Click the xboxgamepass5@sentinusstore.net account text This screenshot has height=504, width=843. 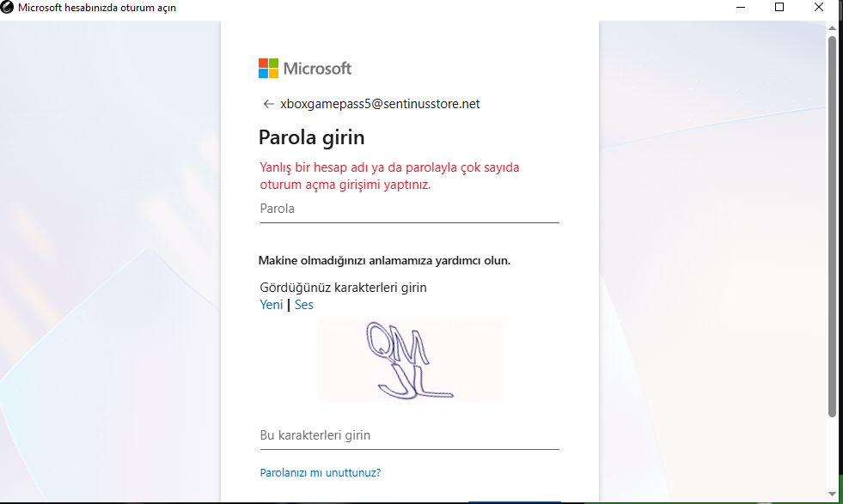tap(380, 104)
